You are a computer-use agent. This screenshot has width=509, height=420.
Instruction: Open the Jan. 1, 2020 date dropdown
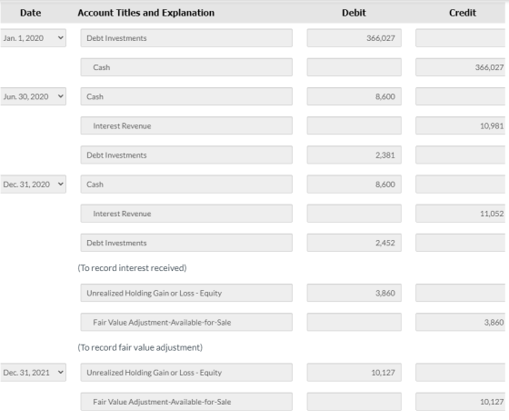point(33,38)
